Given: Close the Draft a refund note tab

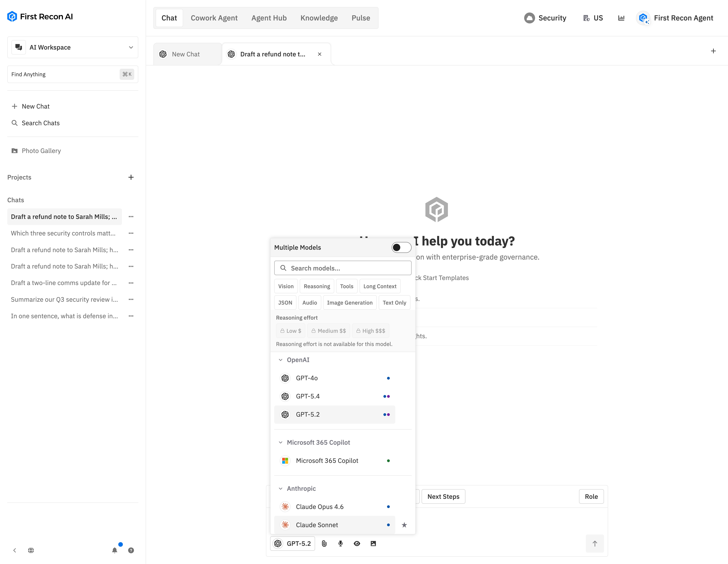Looking at the screenshot, I should 320,54.
